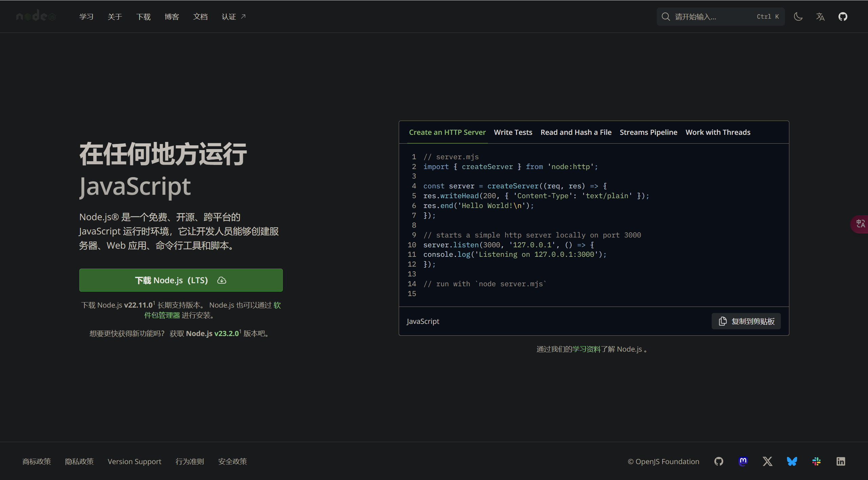Image resolution: width=868 pixels, height=480 pixels.
Task: Click 复制到剪贴板 copy button
Action: pyautogui.click(x=746, y=321)
